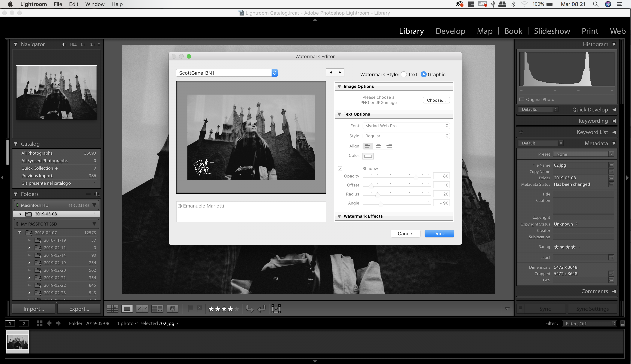The height and width of the screenshot is (364, 631).
Task: Toggle metadata sync switch beside Sync
Action: click(520, 309)
